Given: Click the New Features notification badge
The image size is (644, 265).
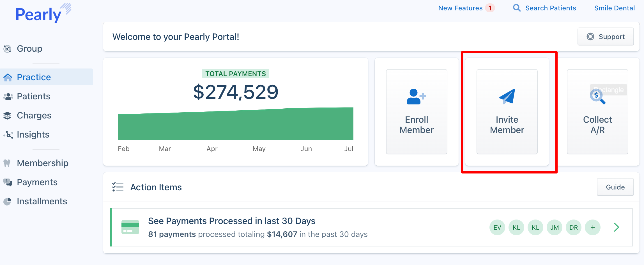Looking at the screenshot, I should point(490,8).
